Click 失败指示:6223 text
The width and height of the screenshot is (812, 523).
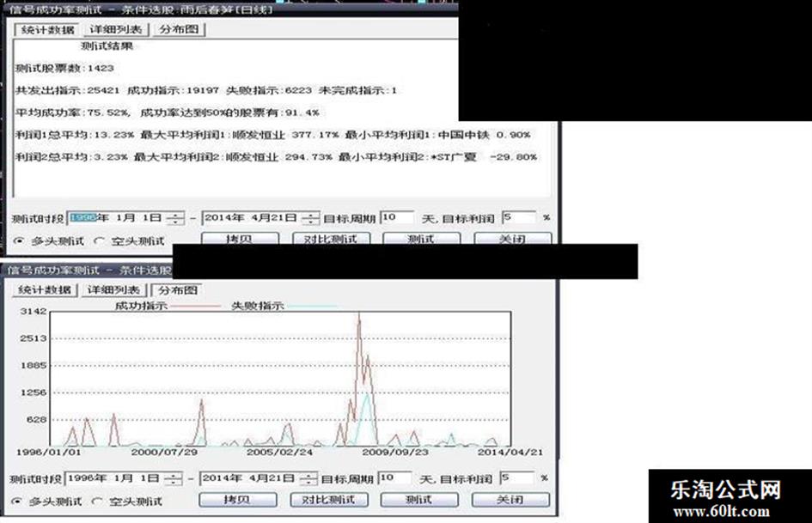269,90
